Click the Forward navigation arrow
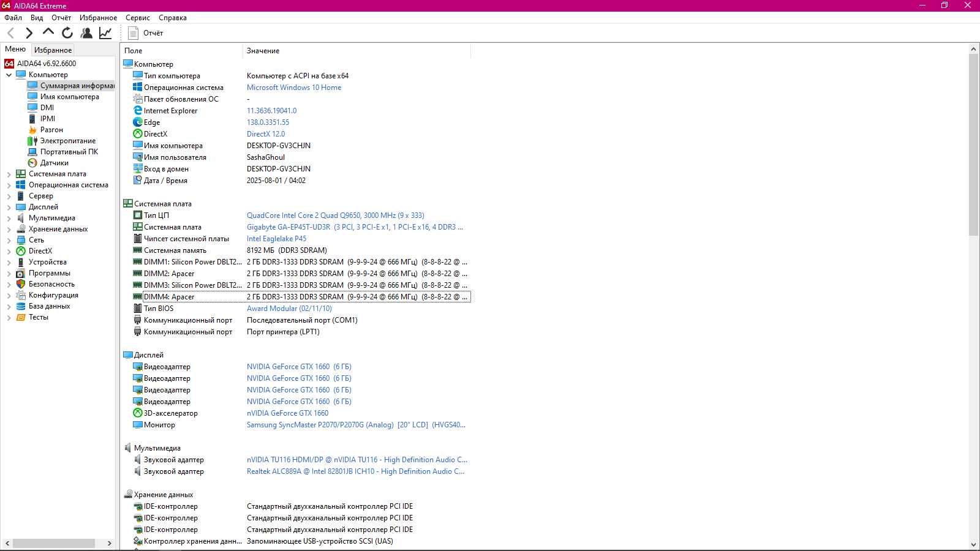Viewport: 980px width, 551px height. (x=29, y=33)
